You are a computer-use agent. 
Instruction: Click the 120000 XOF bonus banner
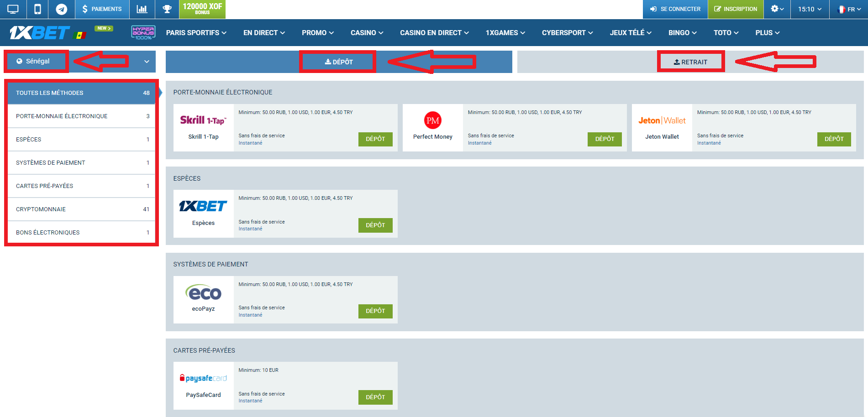[202, 9]
